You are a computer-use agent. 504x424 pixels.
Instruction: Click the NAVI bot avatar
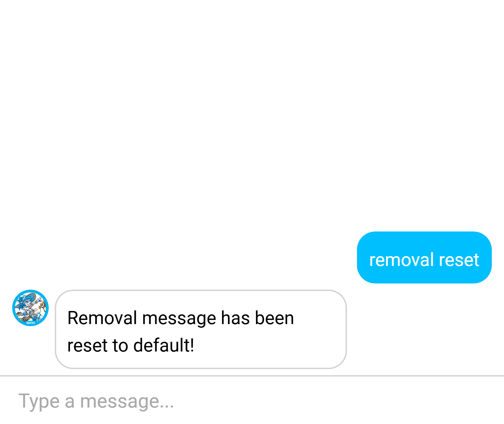(30, 308)
